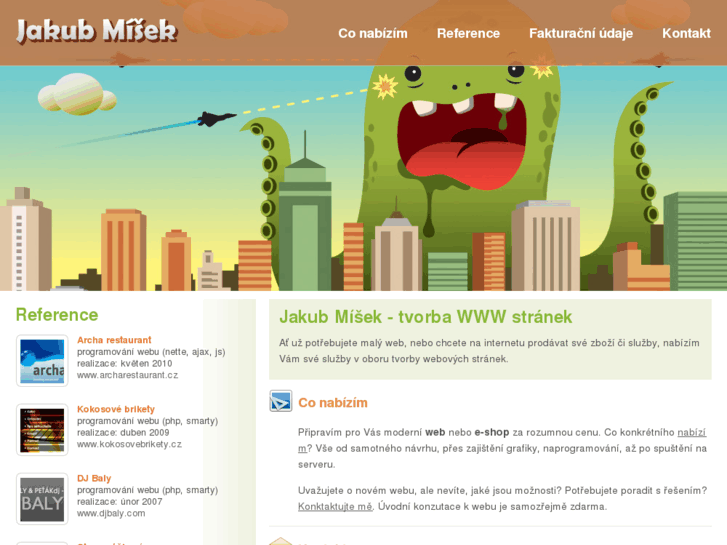727x545 pixels.
Task: Click the Jakub Míšek site logo
Action: (x=96, y=31)
